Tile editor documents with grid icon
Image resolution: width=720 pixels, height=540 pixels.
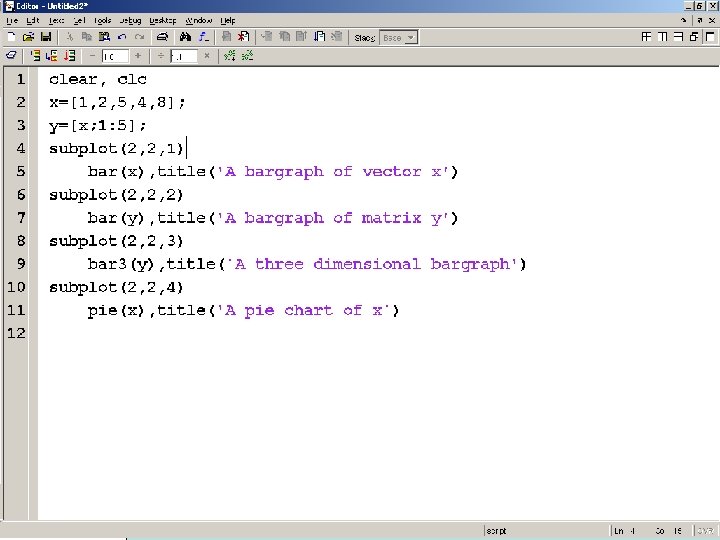[646, 37]
